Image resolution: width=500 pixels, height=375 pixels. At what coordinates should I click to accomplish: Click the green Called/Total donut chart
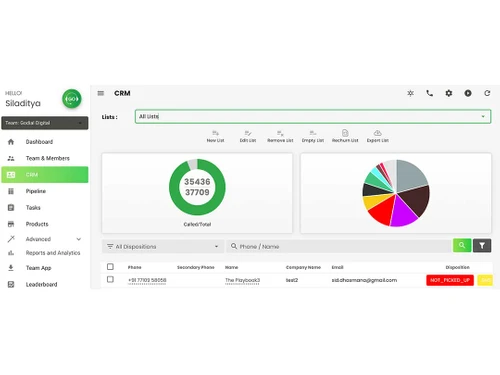point(197,187)
